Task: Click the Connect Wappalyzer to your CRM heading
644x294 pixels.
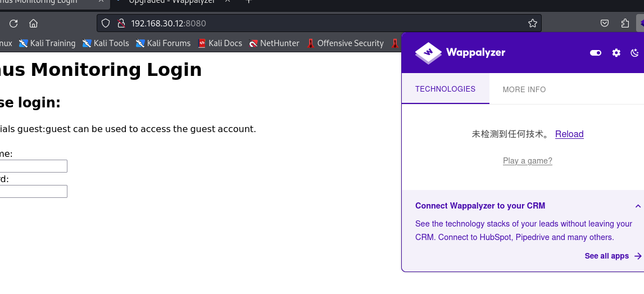Action: point(480,206)
